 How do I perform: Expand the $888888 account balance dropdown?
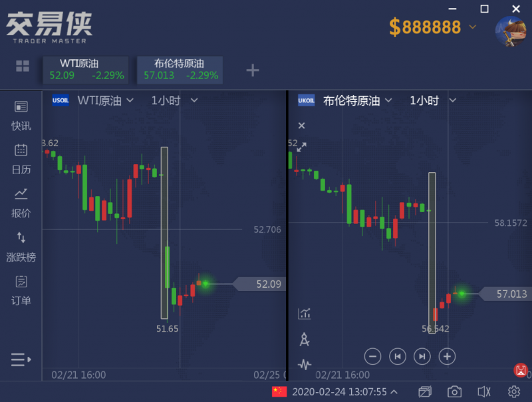coord(473,27)
